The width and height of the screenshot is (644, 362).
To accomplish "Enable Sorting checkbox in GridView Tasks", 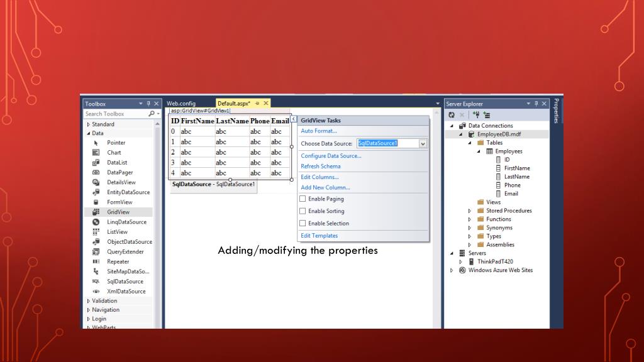I will [303, 211].
